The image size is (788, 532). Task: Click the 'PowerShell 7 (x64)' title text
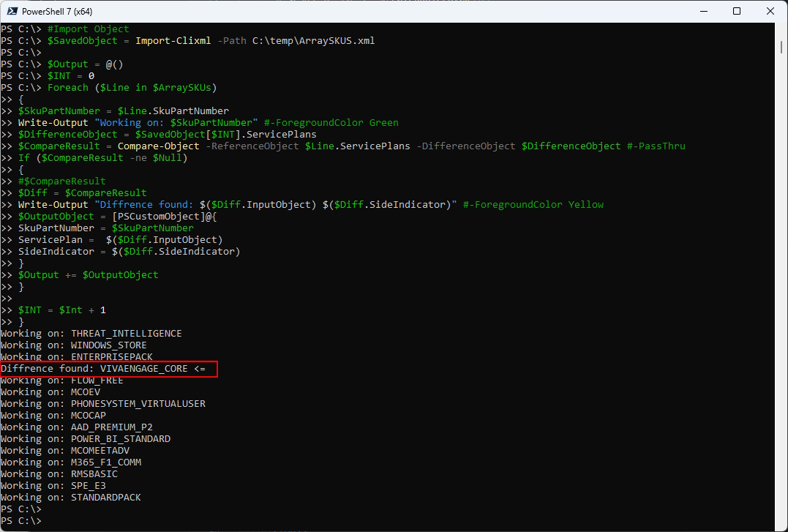click(57, 12)
